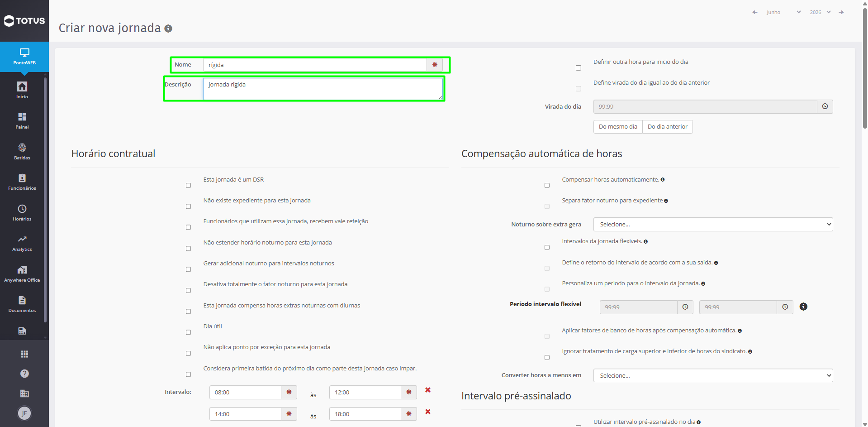Click the 08:00 interval start field
868x427 pixels.
(245, 393)
